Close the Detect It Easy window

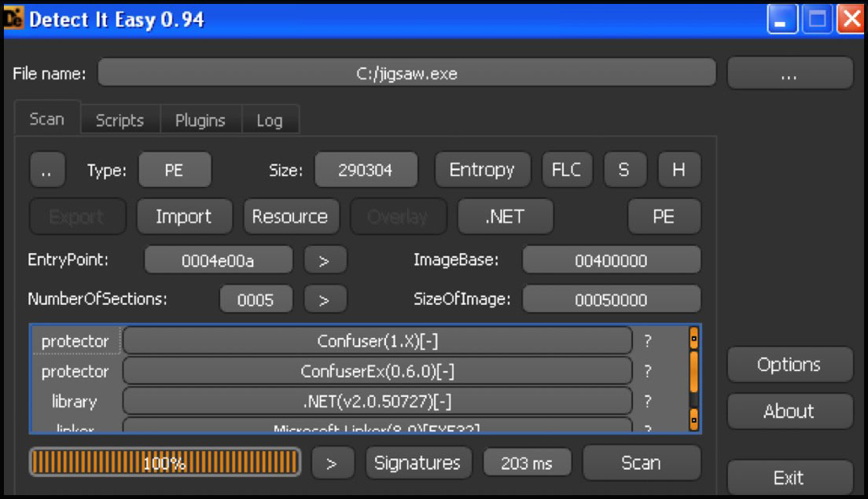(x=851, y=20)
